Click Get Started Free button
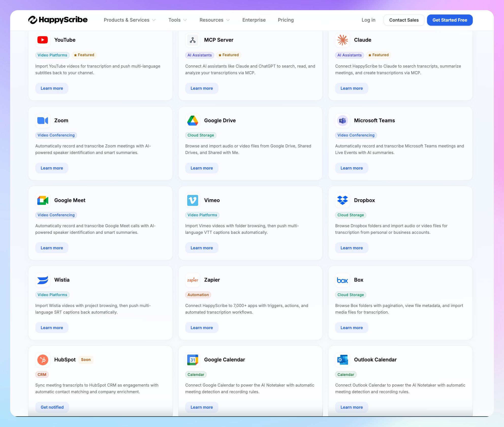 (x=450, y=20)
